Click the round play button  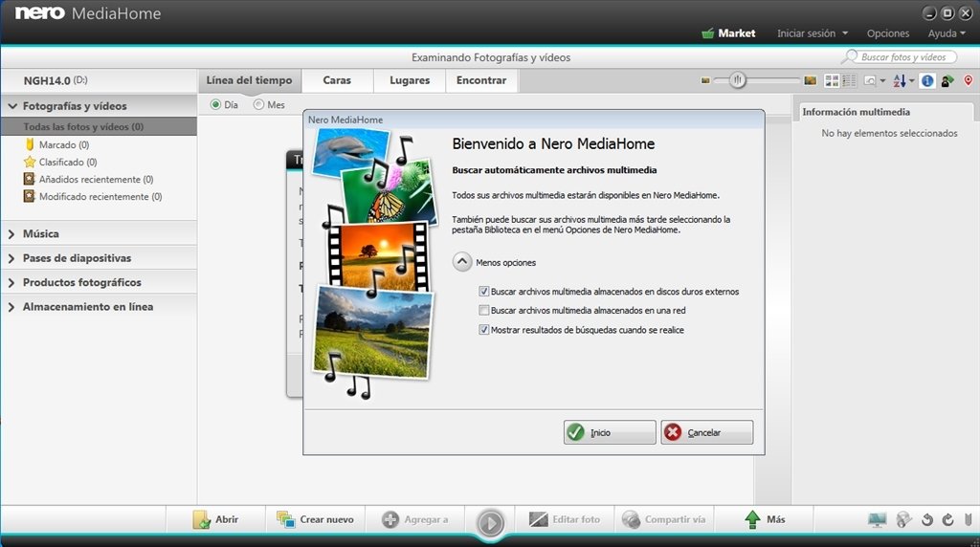click(x=490, y=523)
